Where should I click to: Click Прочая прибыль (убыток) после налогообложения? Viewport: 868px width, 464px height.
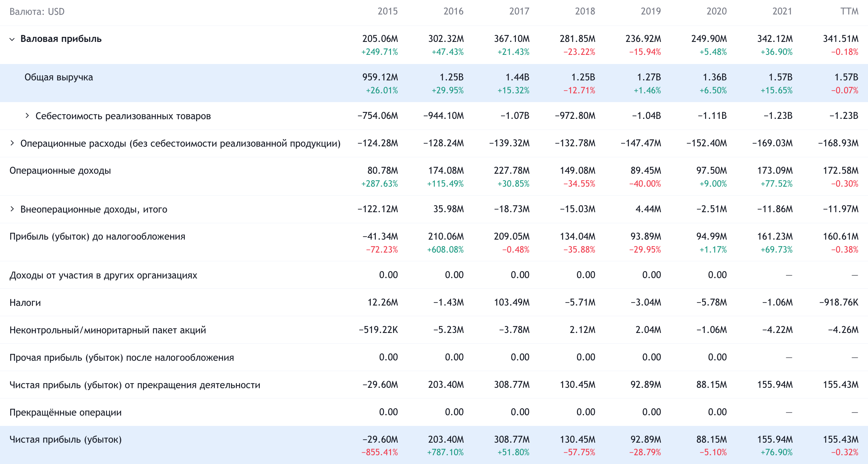[122, 357]
